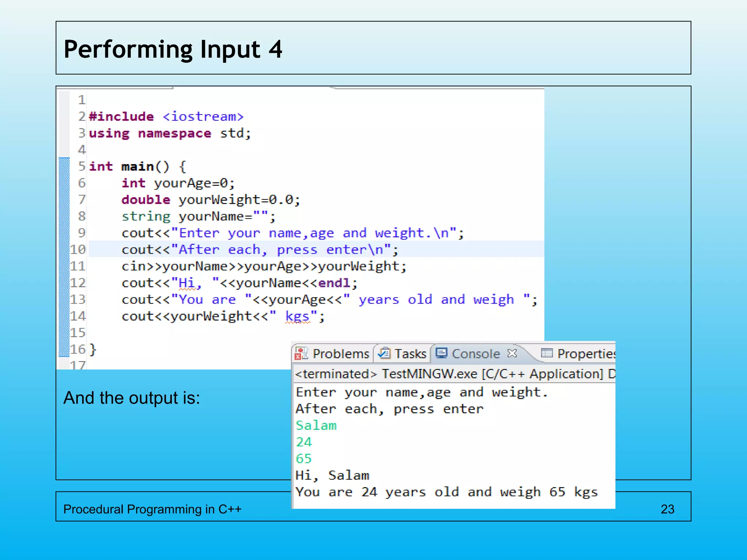Screen dimensions: 747x560
Task: Close the Console tab with X
Action: pyautogui.click(x=512, y=353)
